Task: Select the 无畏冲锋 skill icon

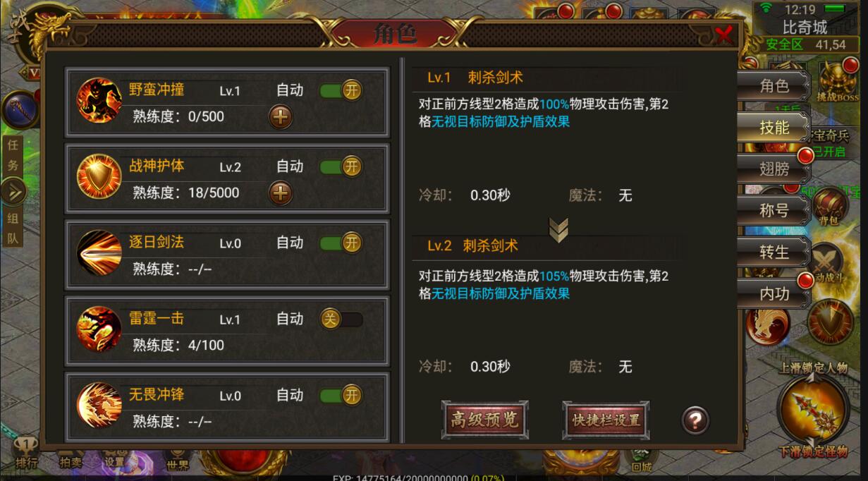Action: click(x=99, y=405)
